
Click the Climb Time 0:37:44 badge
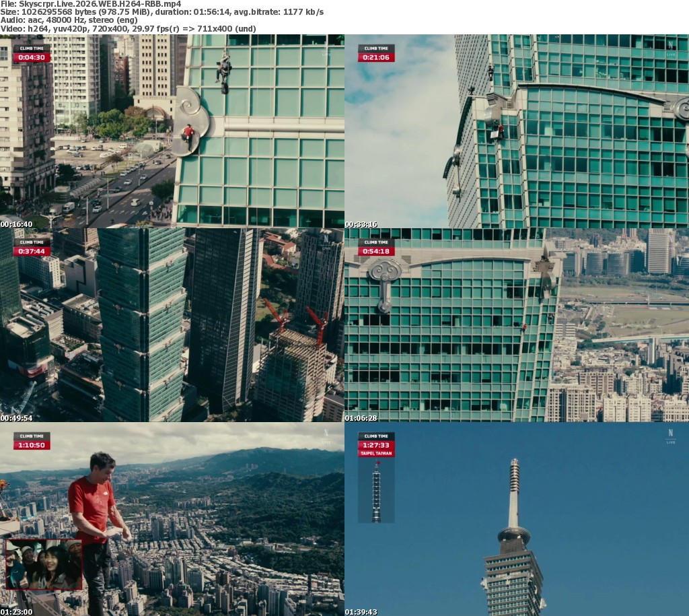click(32, 247)
